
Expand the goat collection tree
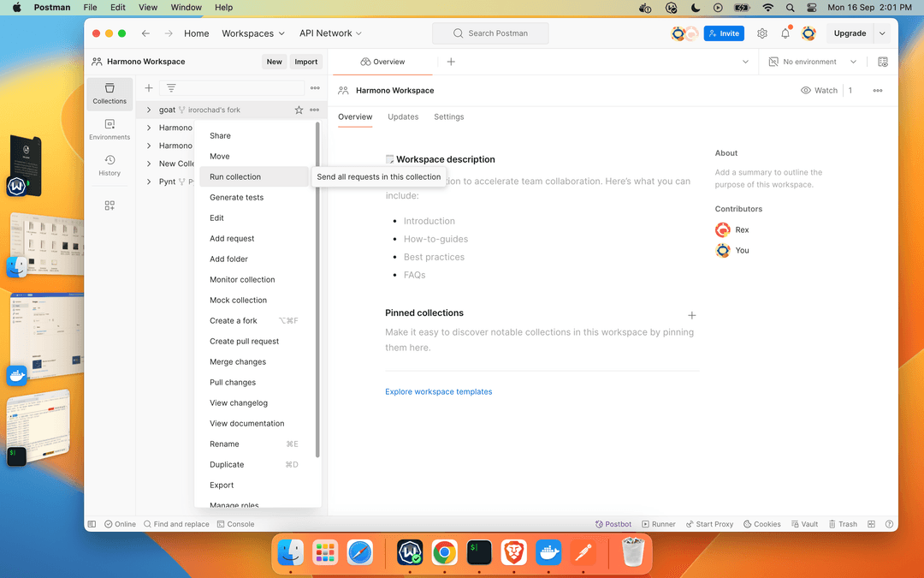(149, 110)
